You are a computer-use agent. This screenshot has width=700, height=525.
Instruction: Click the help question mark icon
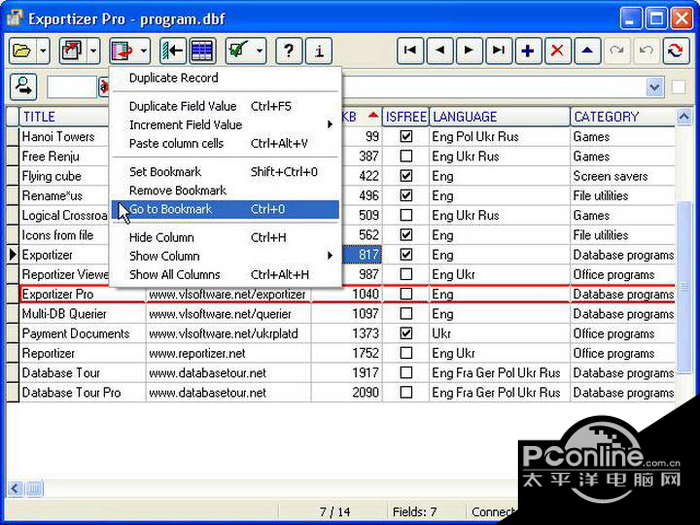pyautogui.click(x=289, y=50)
